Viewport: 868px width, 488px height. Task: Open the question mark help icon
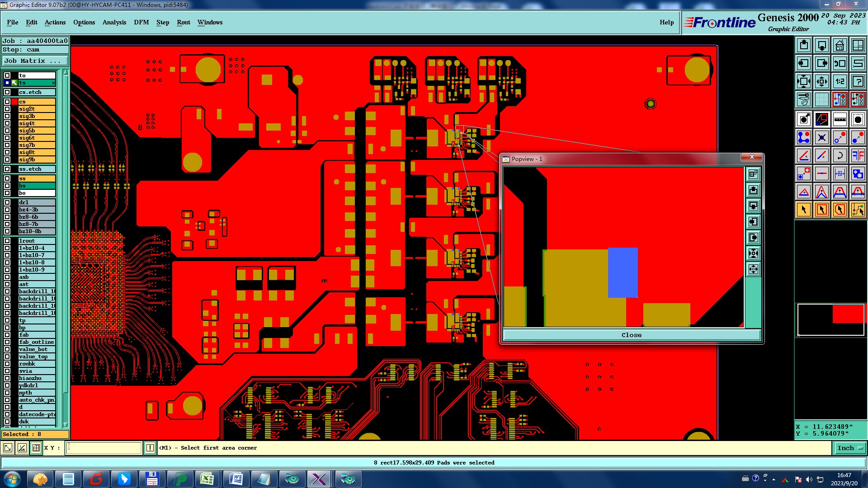click(x=858, y=81)
